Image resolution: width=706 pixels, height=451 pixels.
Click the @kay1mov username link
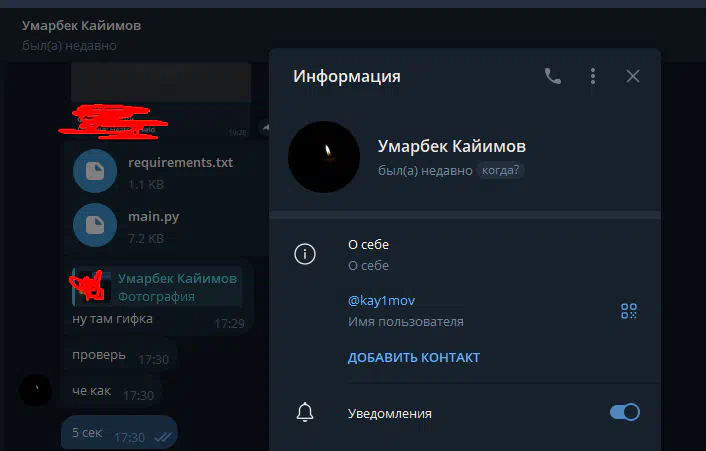[x=381, y=301]
